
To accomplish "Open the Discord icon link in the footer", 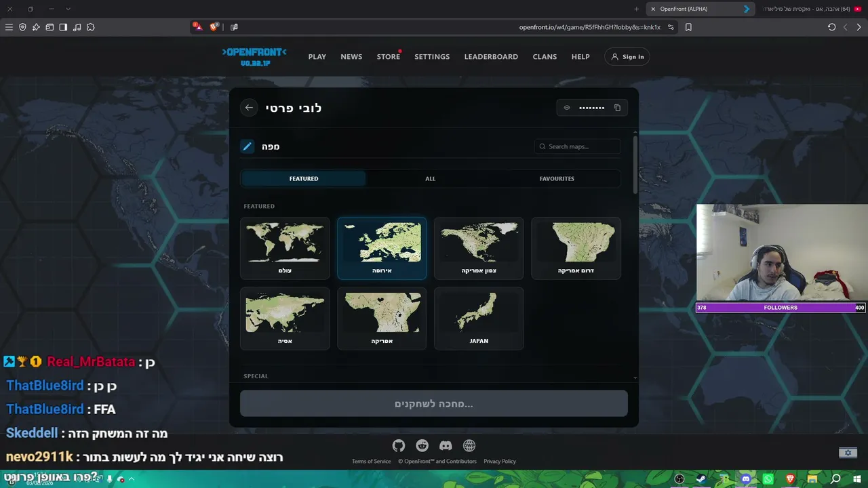I will pos(446,445).
